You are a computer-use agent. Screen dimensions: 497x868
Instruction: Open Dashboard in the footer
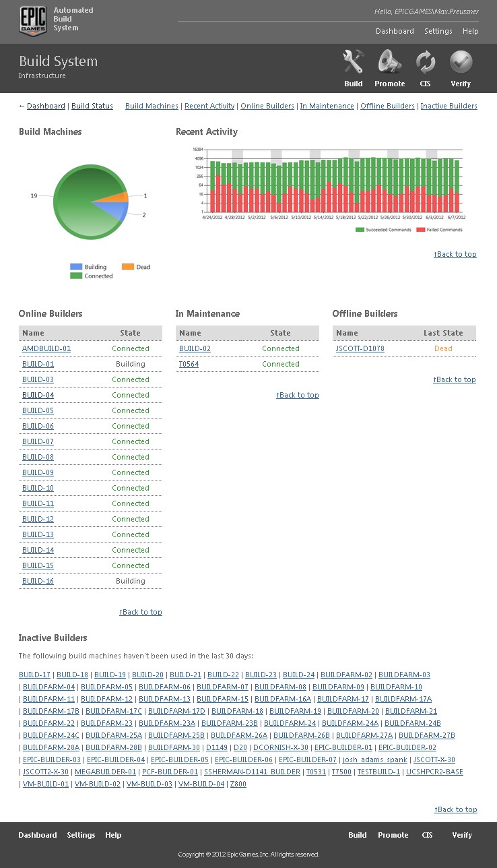tap(38, 835)
